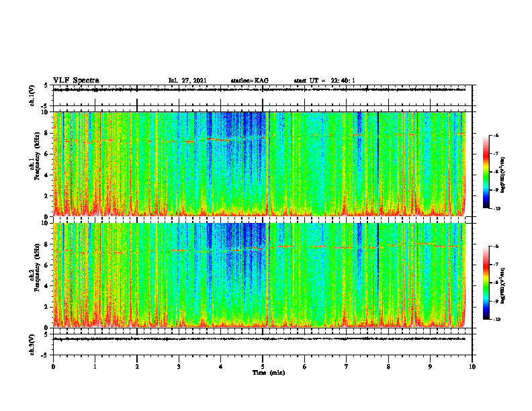Image resolution: width=532 pixels, height=411 pixels.
Task: Click time axis tick label "9"
Action: 430,367
